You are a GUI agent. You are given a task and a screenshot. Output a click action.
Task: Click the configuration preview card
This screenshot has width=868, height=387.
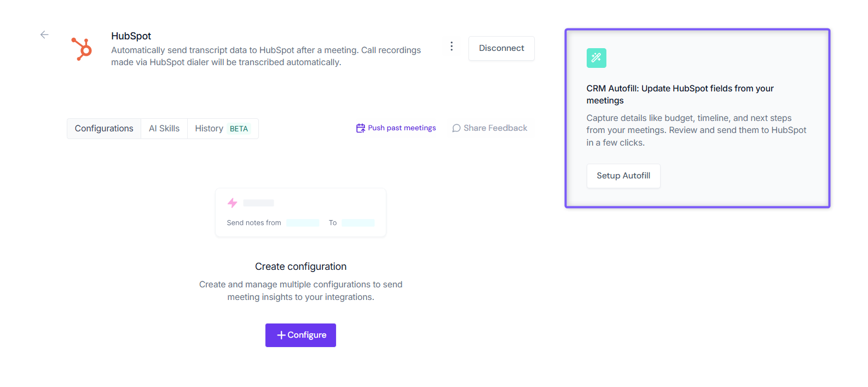click(x=300, y=212)
